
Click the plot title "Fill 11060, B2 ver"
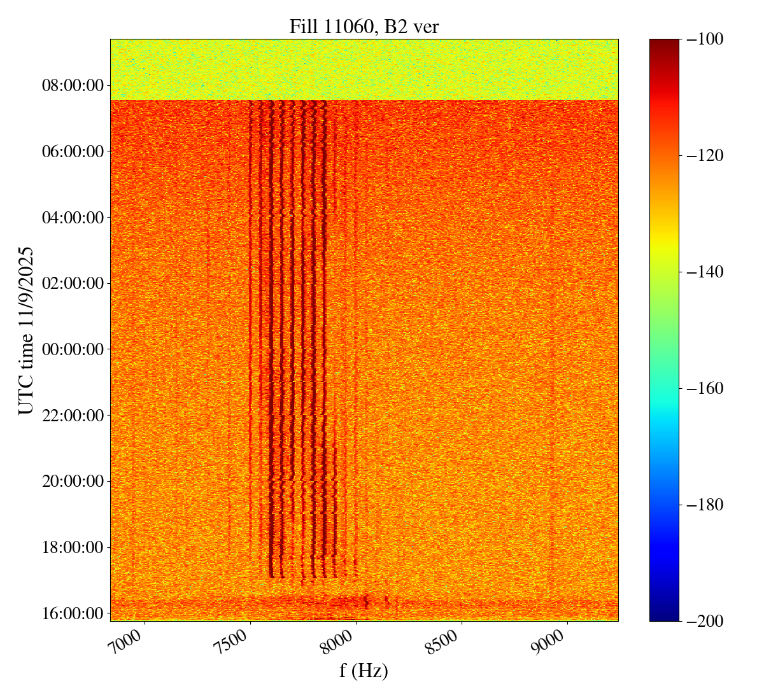point(364,26)
